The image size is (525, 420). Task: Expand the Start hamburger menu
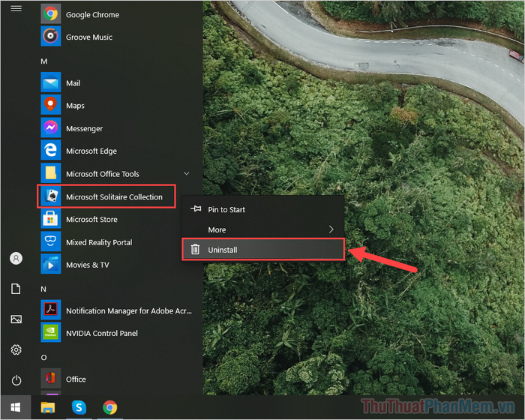pos(16,8)
